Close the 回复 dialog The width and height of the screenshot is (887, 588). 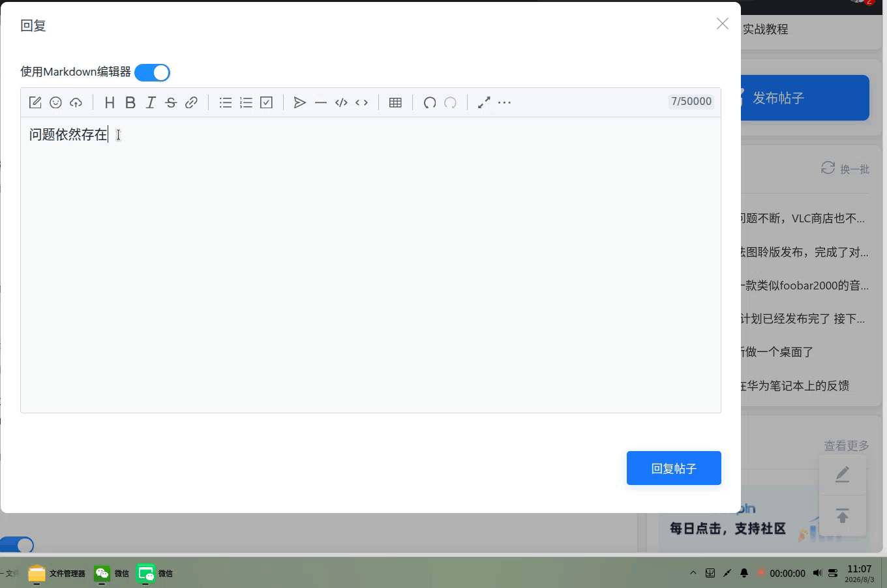723,23
